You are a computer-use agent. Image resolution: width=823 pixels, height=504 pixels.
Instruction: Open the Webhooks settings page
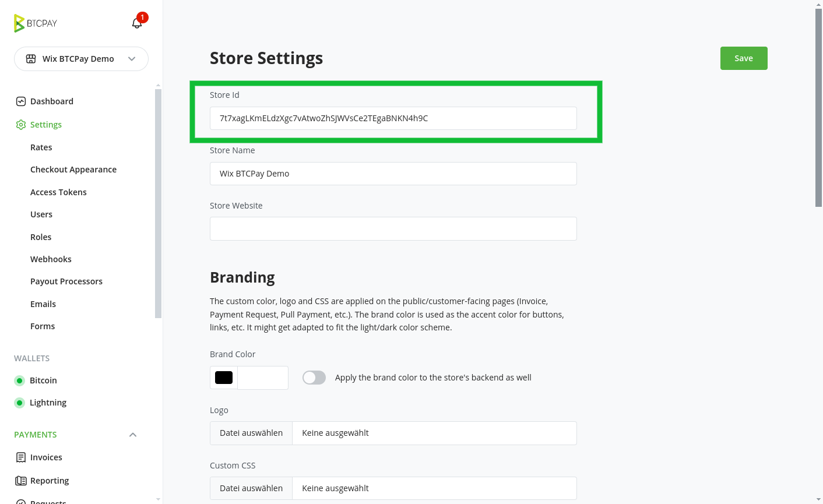[51, 259]
